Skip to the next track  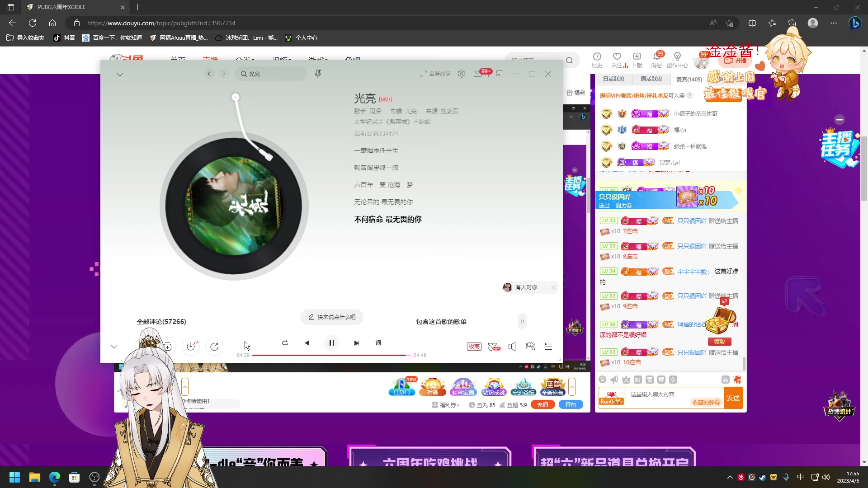(x=356, y=343)
